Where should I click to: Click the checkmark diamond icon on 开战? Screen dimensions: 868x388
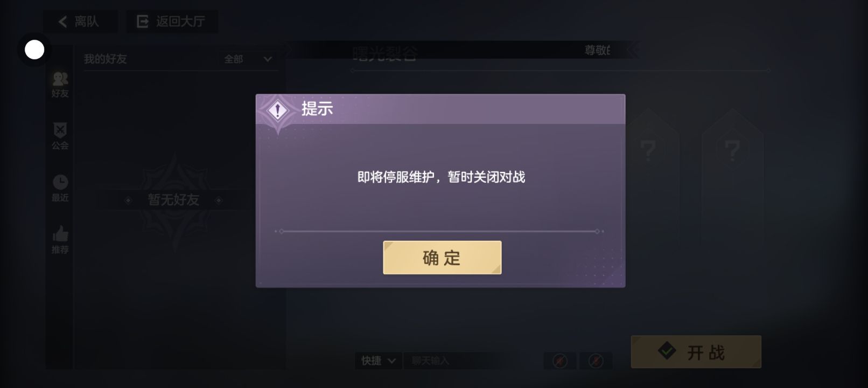[667, 351]
